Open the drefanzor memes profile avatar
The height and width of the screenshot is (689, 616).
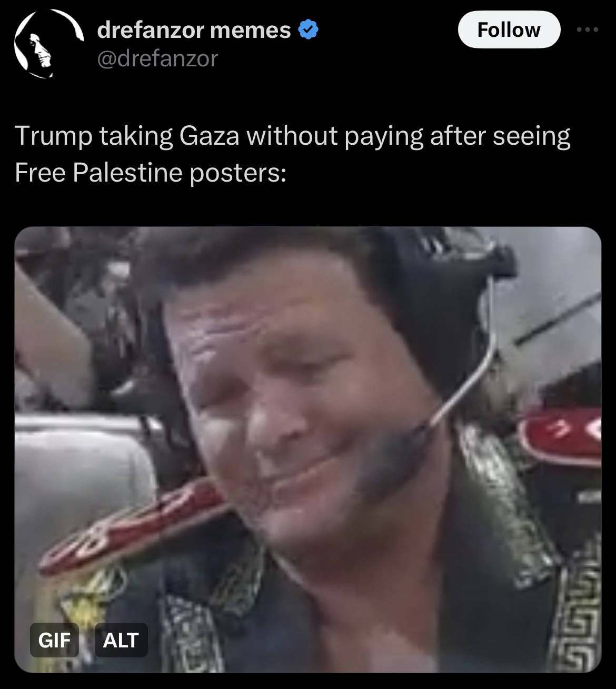coord(49,44)
